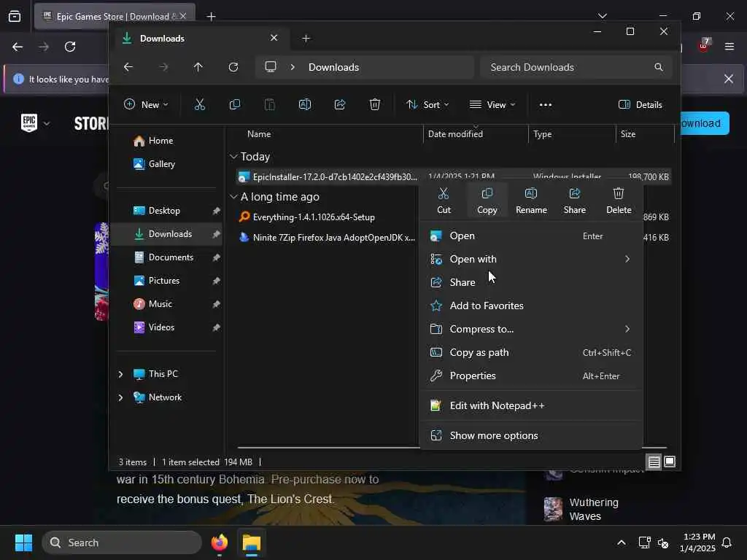The height and width of the screenshot is (560, 747).
Task: Dismiss the Firefox notification bar
Action: [729, 79]
